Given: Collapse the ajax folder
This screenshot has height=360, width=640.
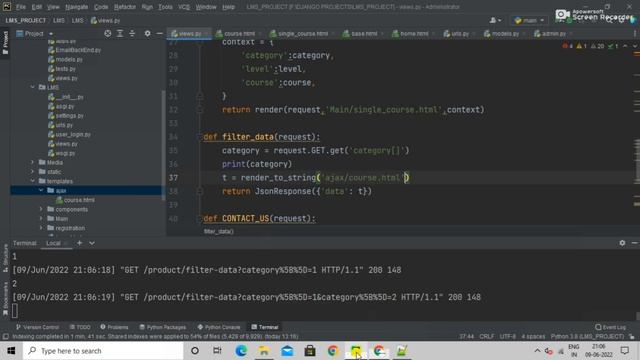Looking at the screenshot, I should 41,190.
